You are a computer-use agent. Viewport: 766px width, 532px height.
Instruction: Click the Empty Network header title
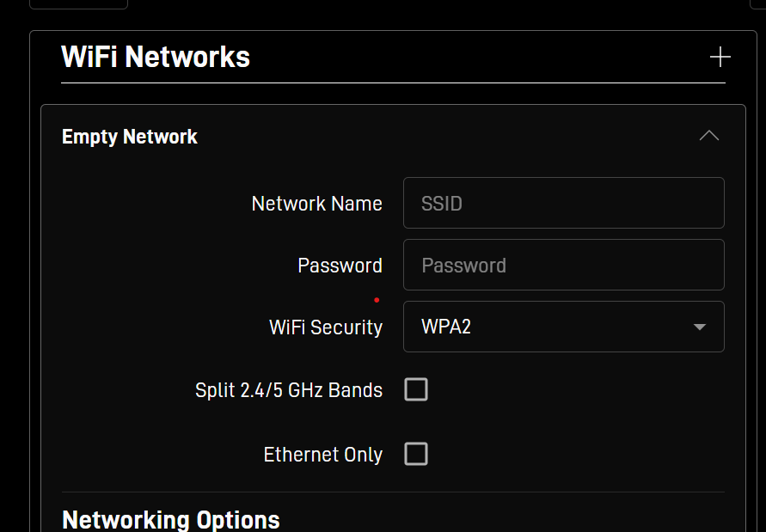(130, 137)
